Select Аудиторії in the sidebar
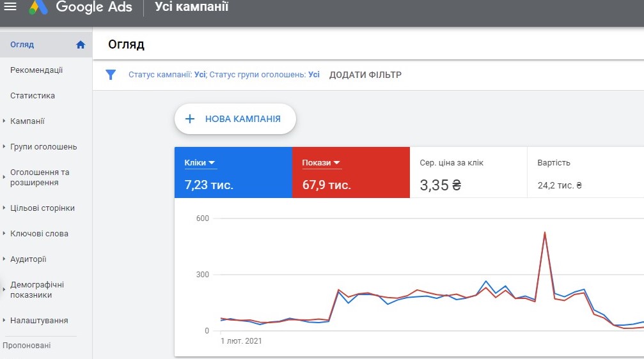 pyautogui.click(x=28, y=259)
